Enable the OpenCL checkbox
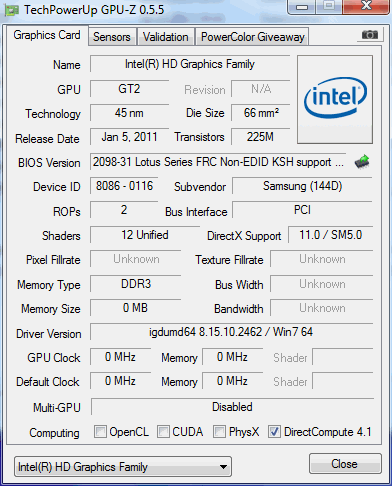This screenshot has height=486, width=392. click(100, 431)
